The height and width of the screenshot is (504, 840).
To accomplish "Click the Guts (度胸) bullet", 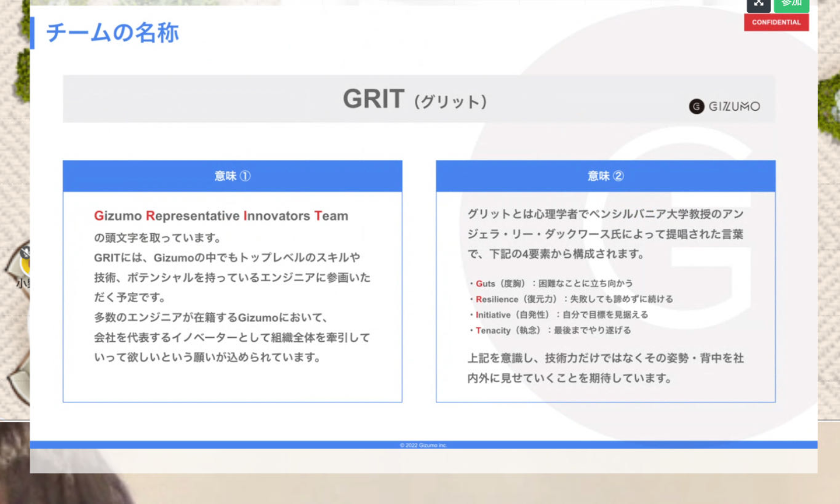I will pyautogui.click(x=551, y=283).
